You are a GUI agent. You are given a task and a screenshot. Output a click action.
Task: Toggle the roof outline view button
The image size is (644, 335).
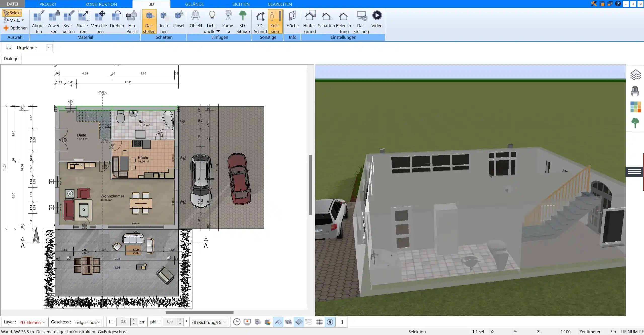(278, 322)
